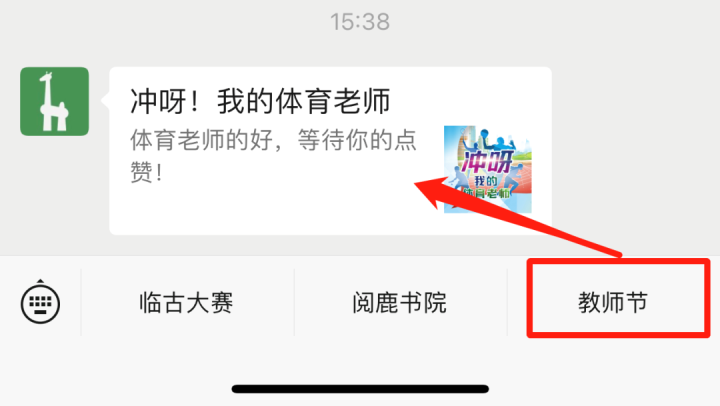Viewport: 720px width, 406px height.
Task: Select the 教师节 menu item
Action: [613, 303]
